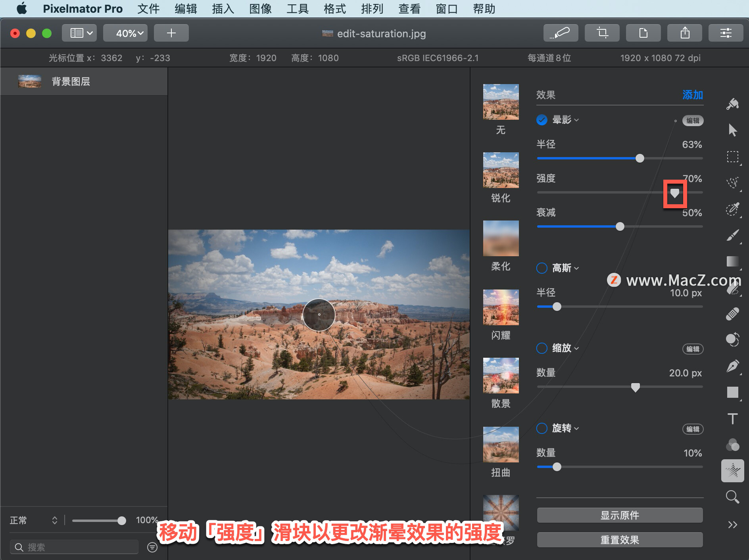Select the Paint brush tool

coord(732,235)
